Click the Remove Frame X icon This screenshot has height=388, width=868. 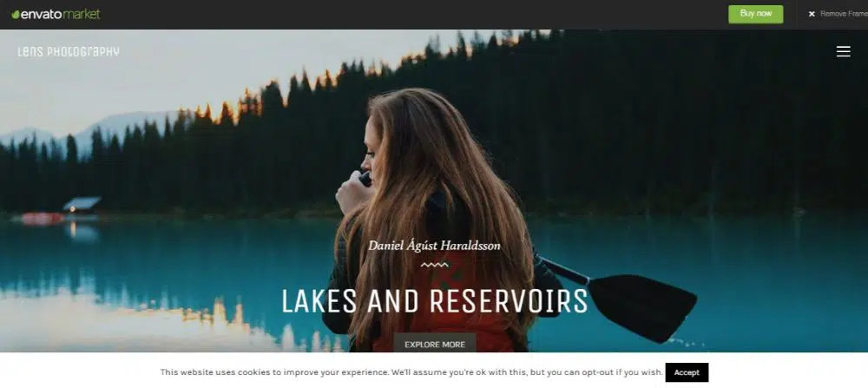[812, 15]
